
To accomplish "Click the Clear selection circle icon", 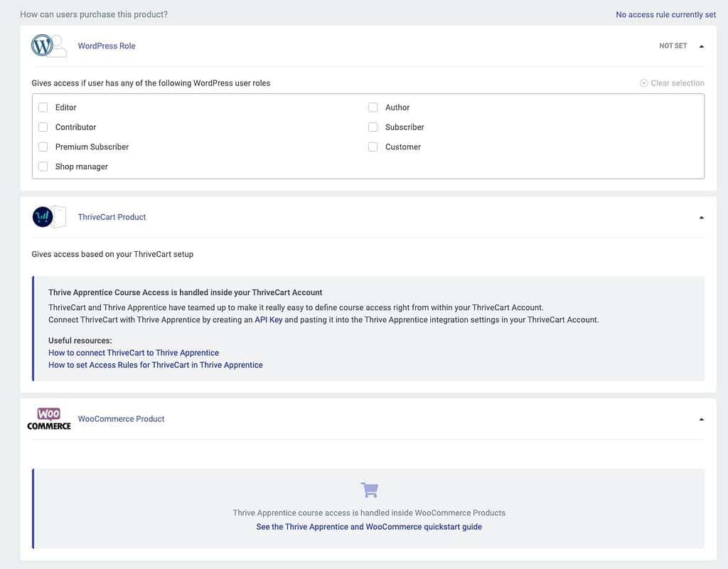I will pyautogui.click(x=643, y=83).
